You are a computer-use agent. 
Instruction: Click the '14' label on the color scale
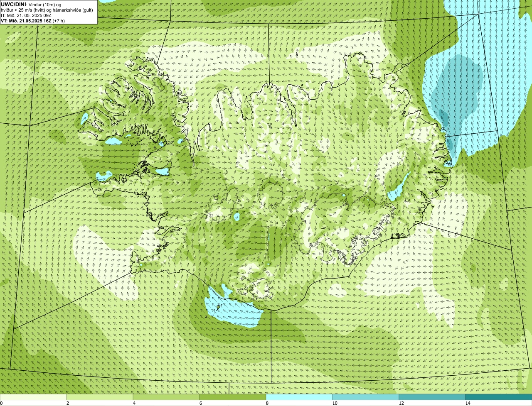click(x=468, y=403)
